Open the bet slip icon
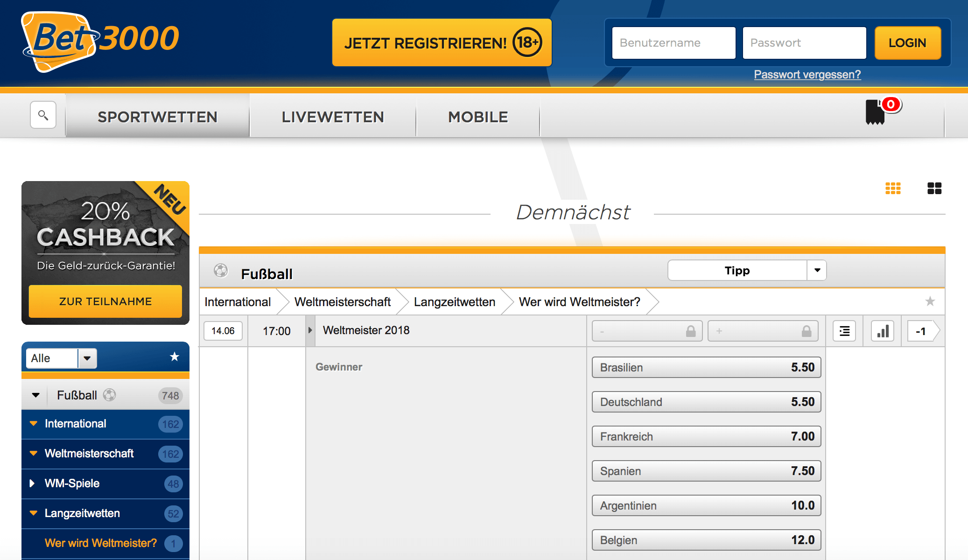The height and width of the screenshot is (560, 968). click(876, 112)
